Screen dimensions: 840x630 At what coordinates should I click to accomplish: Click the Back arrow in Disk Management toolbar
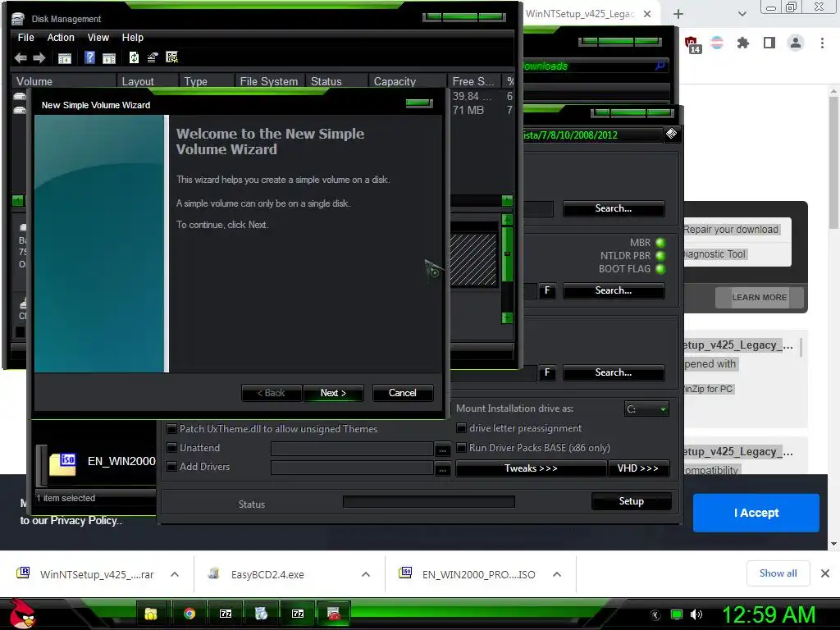click(x=21, y=57)
